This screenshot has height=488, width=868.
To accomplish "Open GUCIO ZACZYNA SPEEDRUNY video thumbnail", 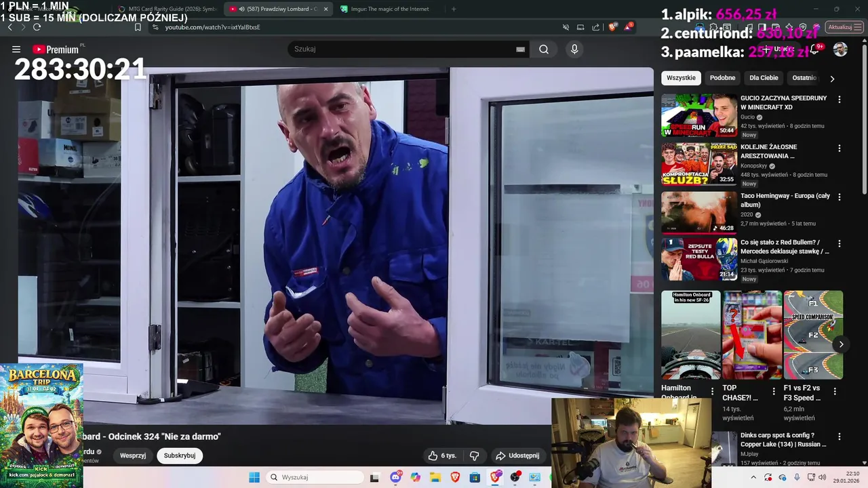I will (x=699, y=115).
